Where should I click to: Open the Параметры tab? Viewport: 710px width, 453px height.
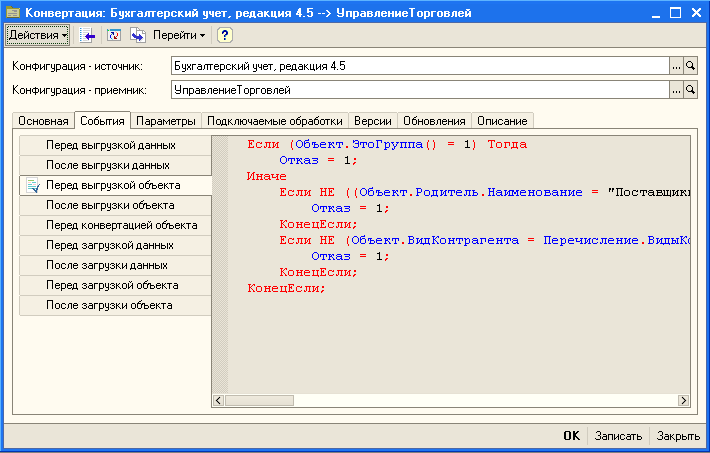(x=166, y=121)
